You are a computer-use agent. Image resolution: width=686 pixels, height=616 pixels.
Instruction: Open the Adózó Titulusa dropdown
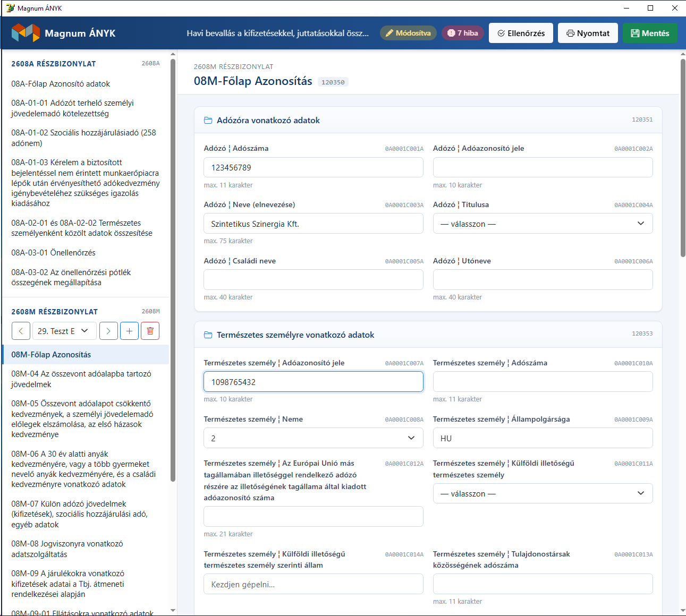[543, 224]
